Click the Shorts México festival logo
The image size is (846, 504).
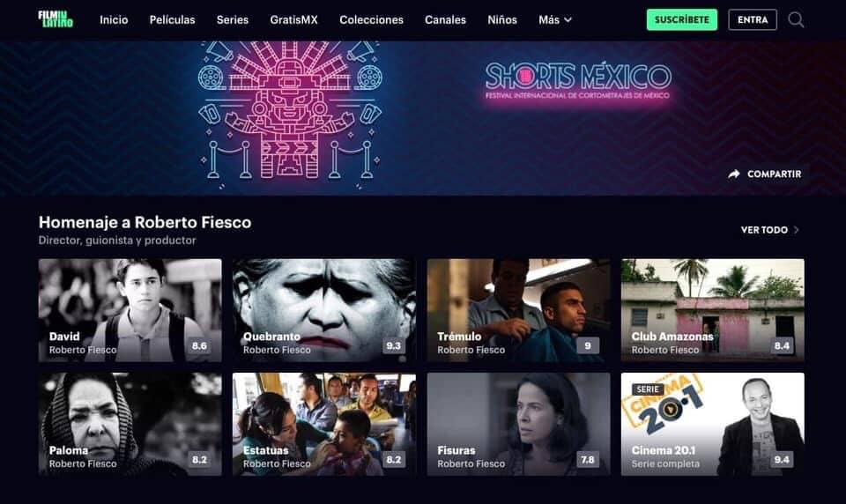[578, 81]
